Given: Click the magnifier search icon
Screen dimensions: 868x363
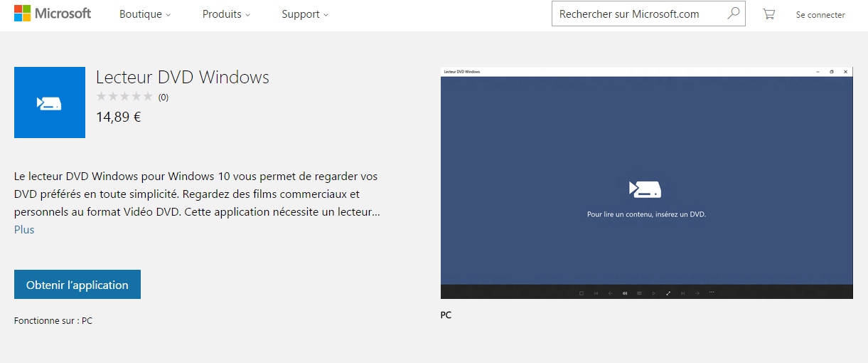Looking at the screenshot, I should pyautogui.click(x=733, y=14).
